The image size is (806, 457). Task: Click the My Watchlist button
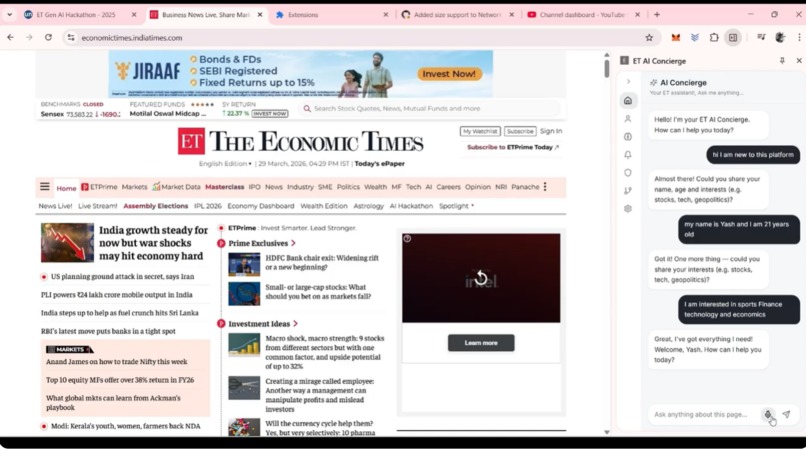click(x=480, y=132)
